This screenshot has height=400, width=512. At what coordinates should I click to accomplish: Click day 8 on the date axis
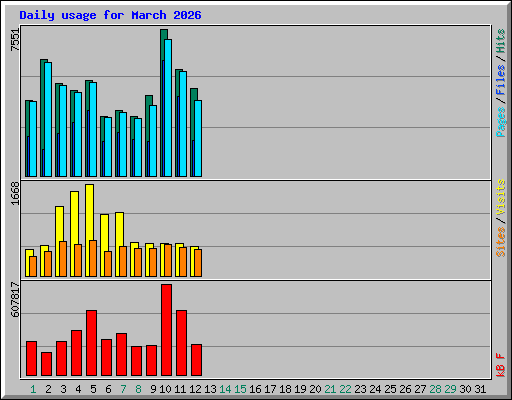(138, 389)
